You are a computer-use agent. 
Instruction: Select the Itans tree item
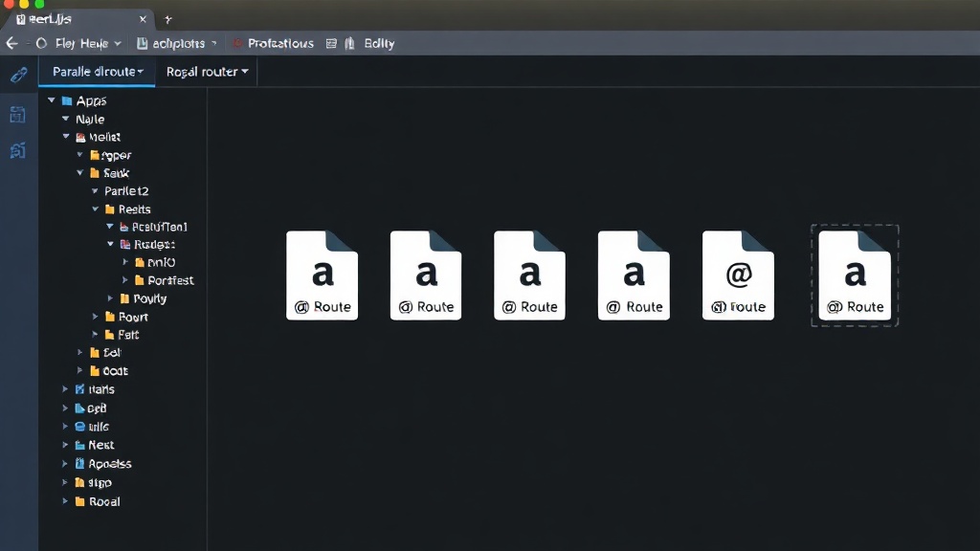pyautogui.click(x=95, y=389)
